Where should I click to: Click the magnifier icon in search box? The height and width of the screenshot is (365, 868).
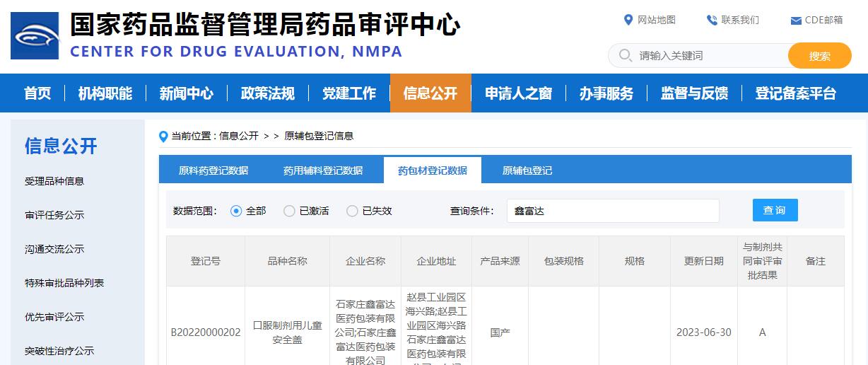point(625,55)
